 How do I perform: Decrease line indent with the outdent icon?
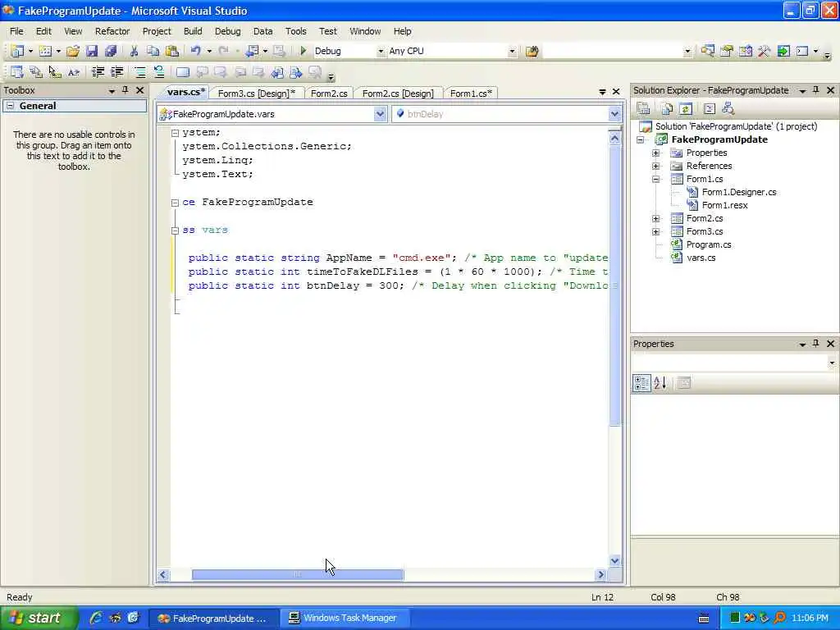pyautogui.click(x=98, y=72)
